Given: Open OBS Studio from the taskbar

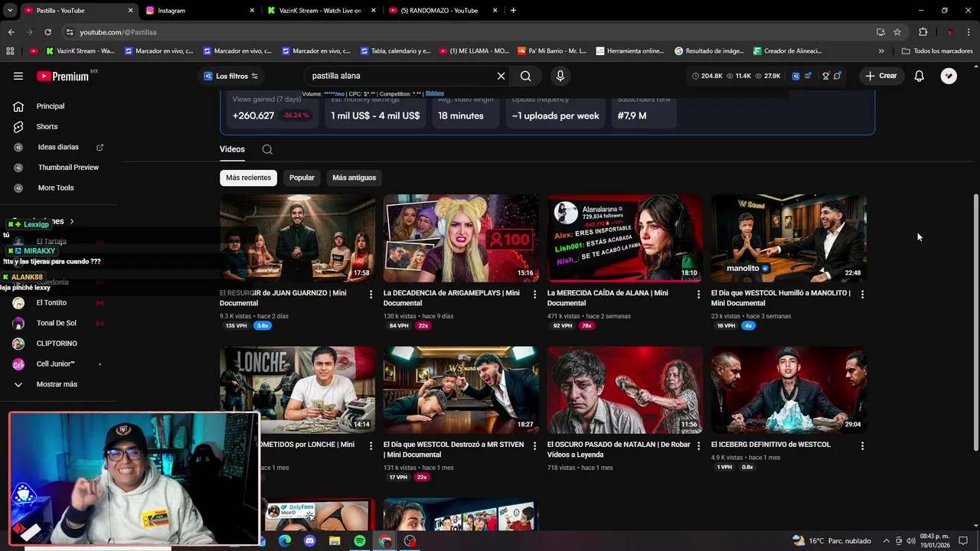Looking at the screenshot, I should click(410, 541).
